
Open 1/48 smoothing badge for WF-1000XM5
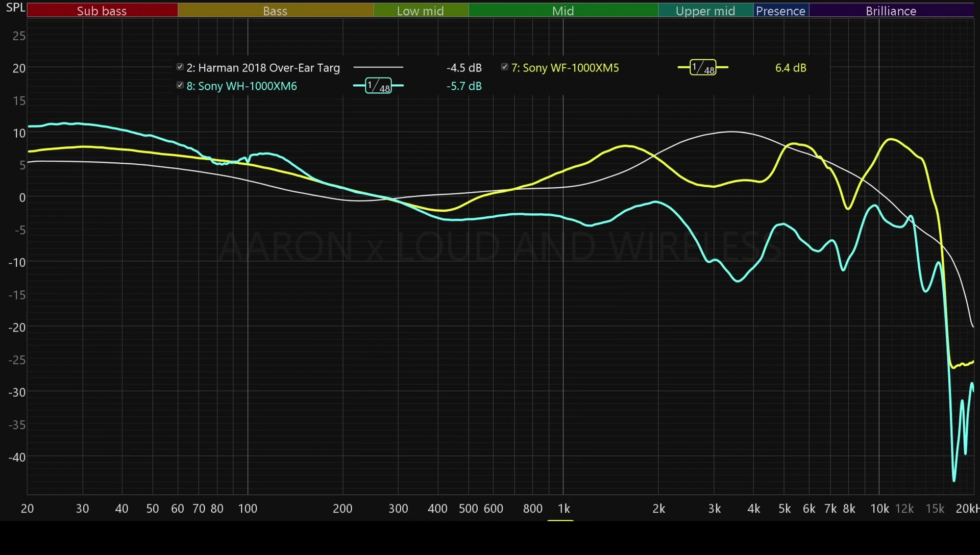[703, 67]
